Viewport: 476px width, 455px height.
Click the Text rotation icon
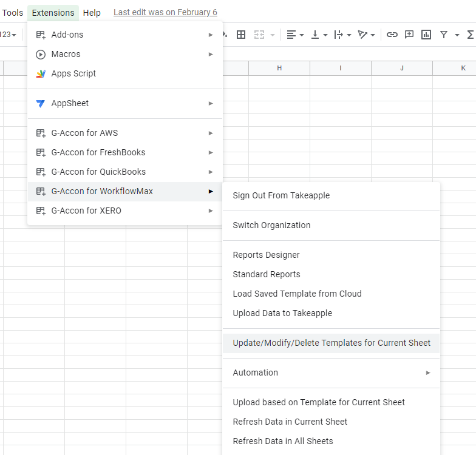coord(362,35)
